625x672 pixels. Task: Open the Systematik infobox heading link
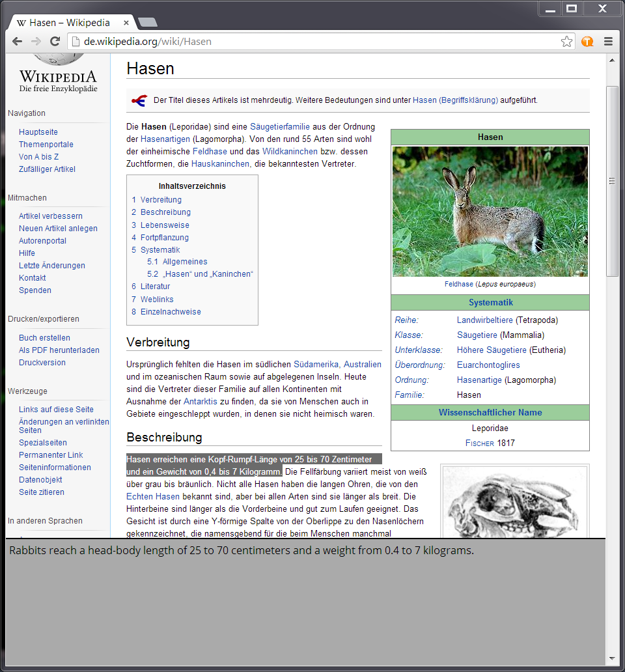pyautogui.click(x=490, y=303)
